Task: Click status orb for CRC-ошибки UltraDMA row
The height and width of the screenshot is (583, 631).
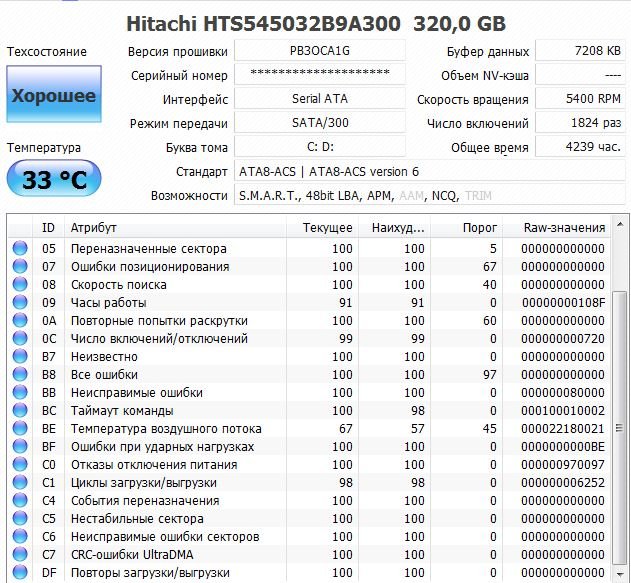Action: pos(20,554)
